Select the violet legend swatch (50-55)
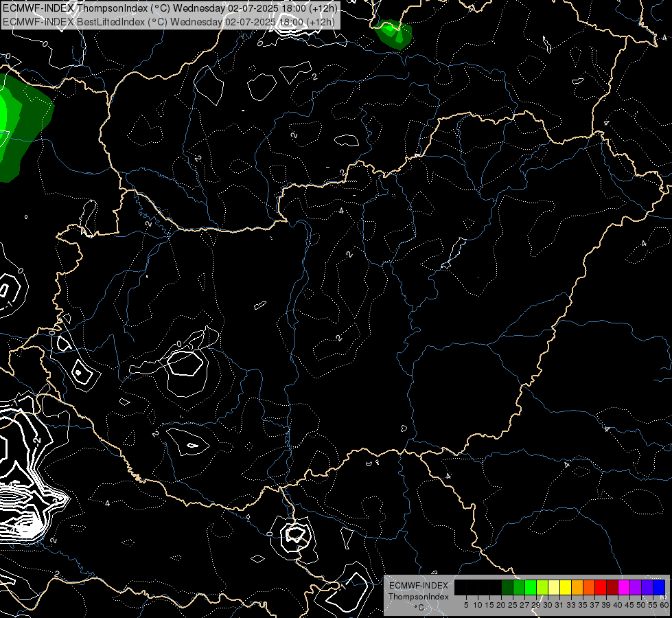This screenshot has width=672, height=618. pyautogui.click(x=647, y=587)
